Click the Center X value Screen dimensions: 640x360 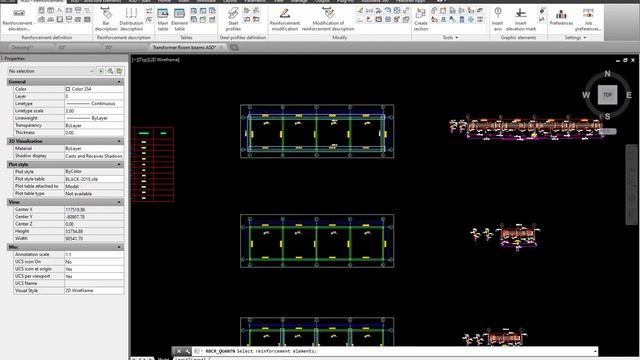pyautogui.click(x=94, y=209)
